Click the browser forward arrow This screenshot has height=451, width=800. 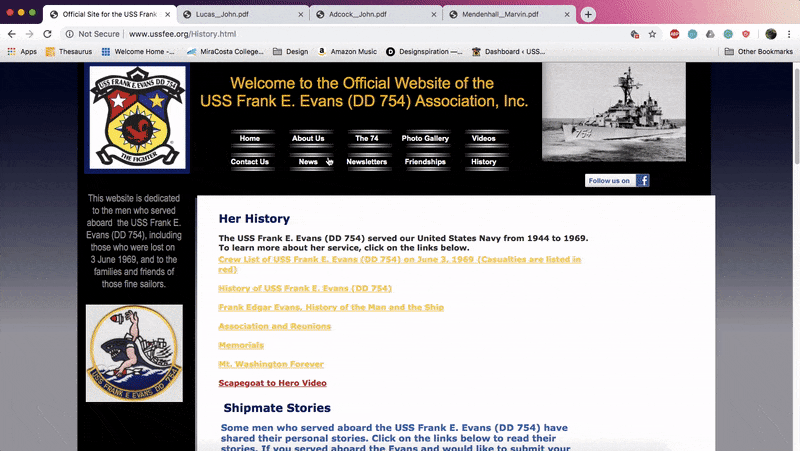click(x=30, y=34)
